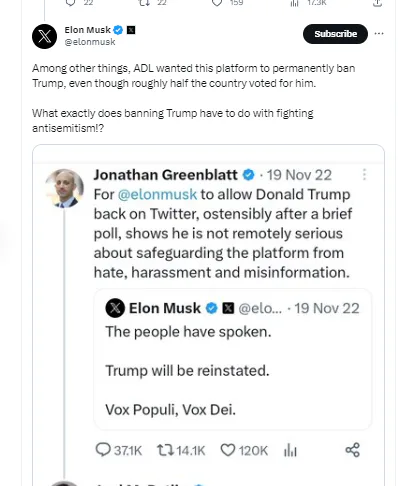Like the tweet with 120K heart icon
Screen dimensions: 398x486
[x=228, y=450]
